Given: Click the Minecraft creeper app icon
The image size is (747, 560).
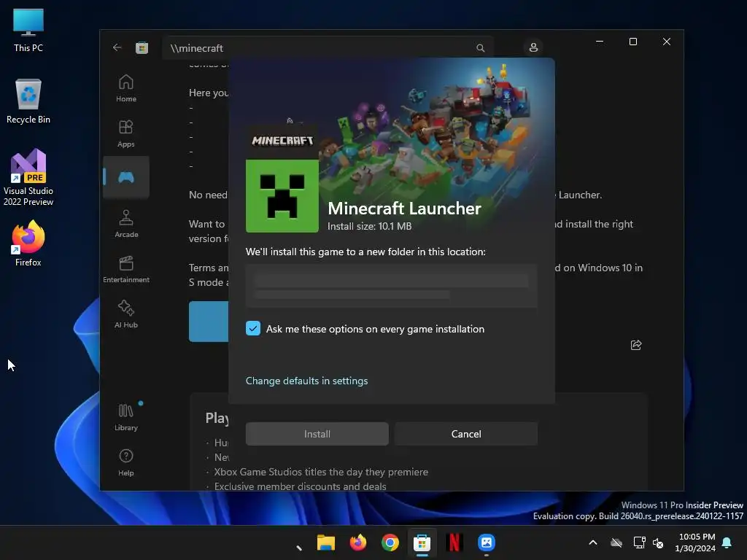Looking at the screenshot, I should 282,195.
